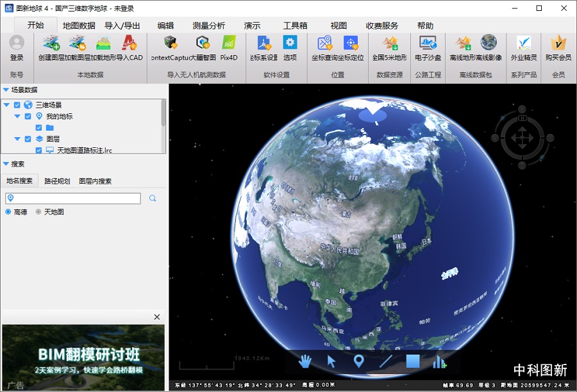Collapse the 场景数据 panel
The image size is (577, 392).
[6, 90]
